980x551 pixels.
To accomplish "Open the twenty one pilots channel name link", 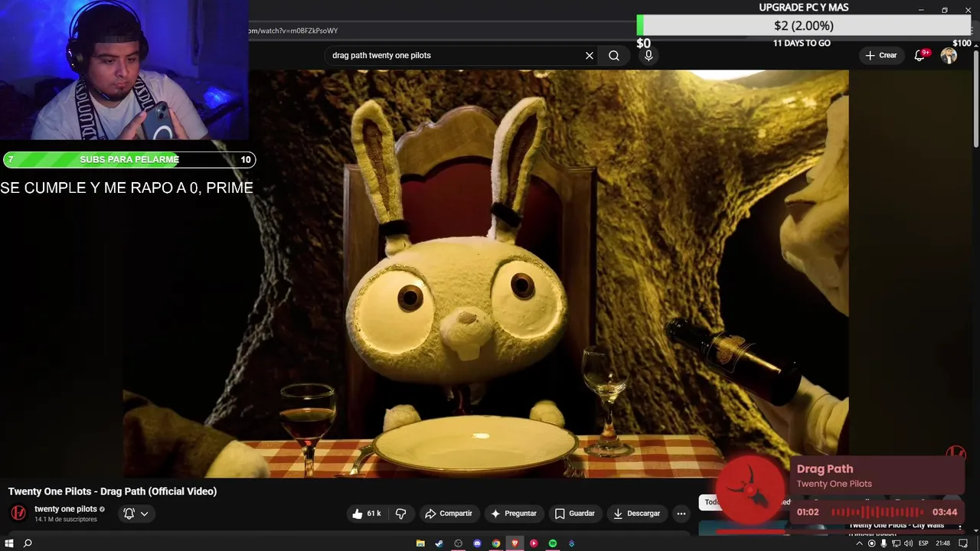I will click(x=66, y=509).
